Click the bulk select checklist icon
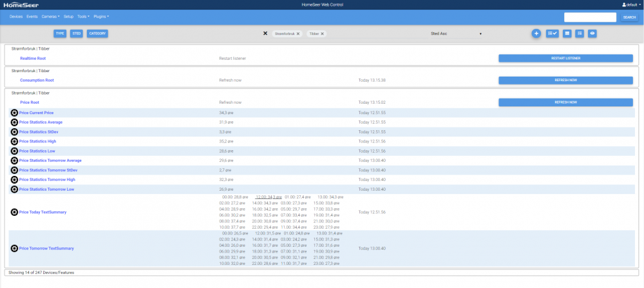Viewport: 644px width, 288px height. pyautogui.click(x=552, y=33)
